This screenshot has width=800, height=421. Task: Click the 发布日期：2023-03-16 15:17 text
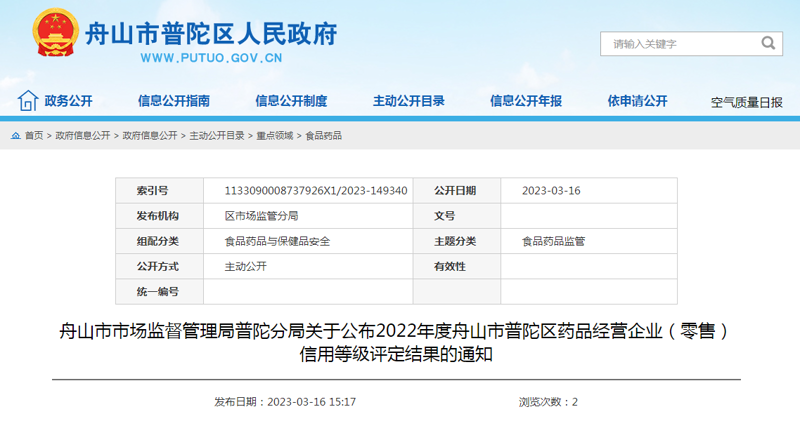click(x=285, y=402)
